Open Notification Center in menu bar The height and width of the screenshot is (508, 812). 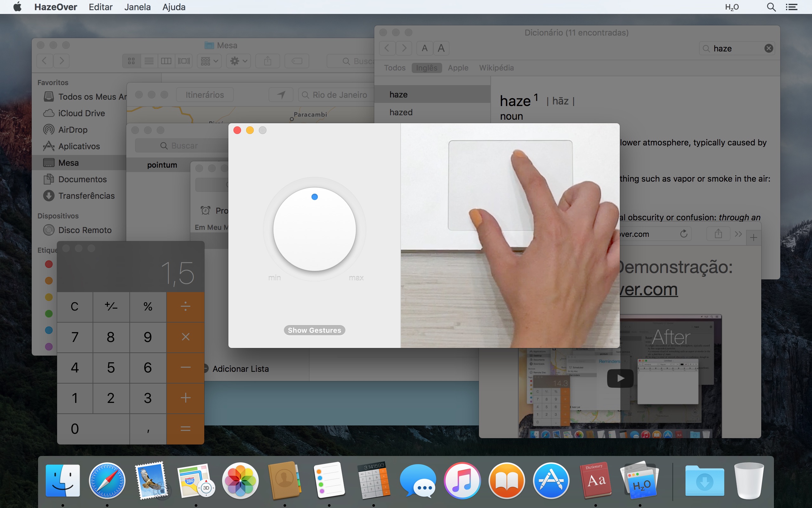(791, 7)
